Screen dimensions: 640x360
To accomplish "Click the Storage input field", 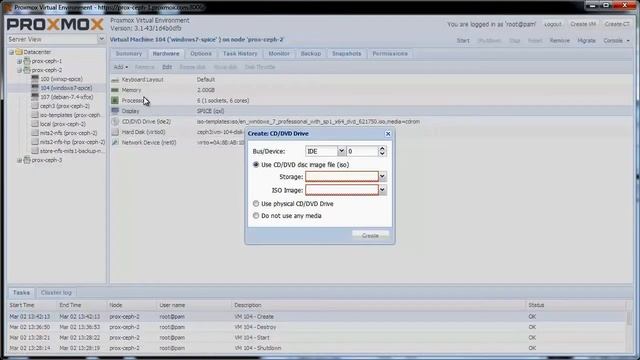I will coord(342,176).
